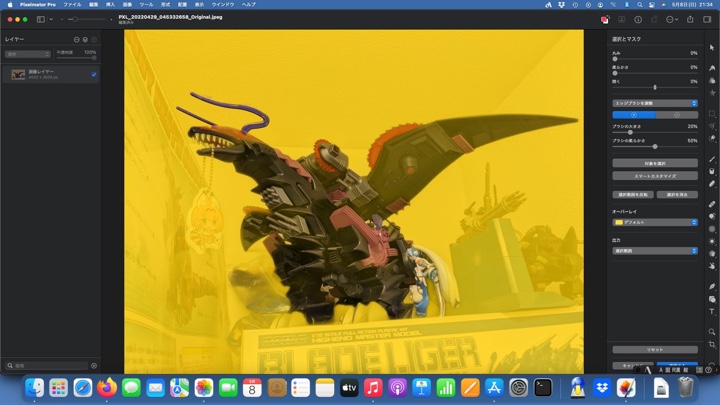
Task: Toggle the left sidebar layout button
Action: click(x=41, y=19)
